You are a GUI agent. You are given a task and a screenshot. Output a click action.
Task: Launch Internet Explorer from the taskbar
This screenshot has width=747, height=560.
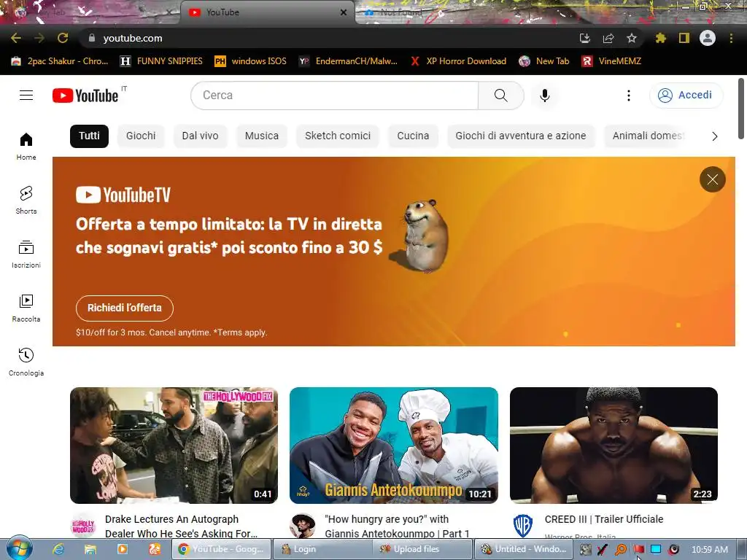click(x=58, y=550)
